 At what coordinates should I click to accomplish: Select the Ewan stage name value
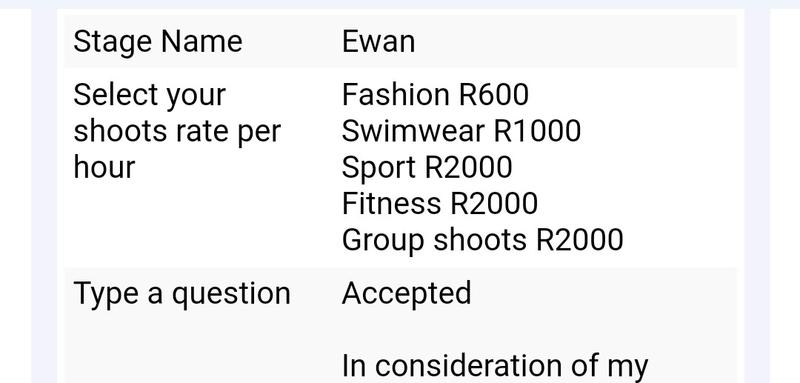click(378, 41)
